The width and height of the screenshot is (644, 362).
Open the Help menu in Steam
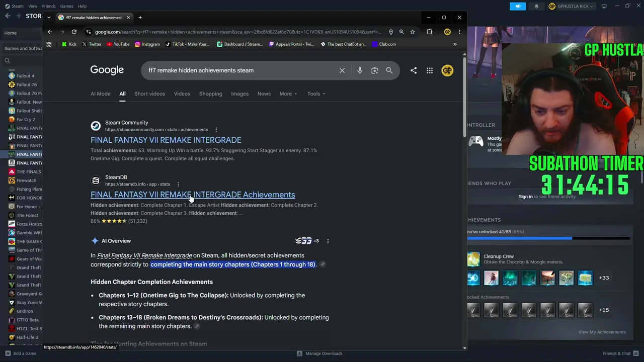(82, 6)
